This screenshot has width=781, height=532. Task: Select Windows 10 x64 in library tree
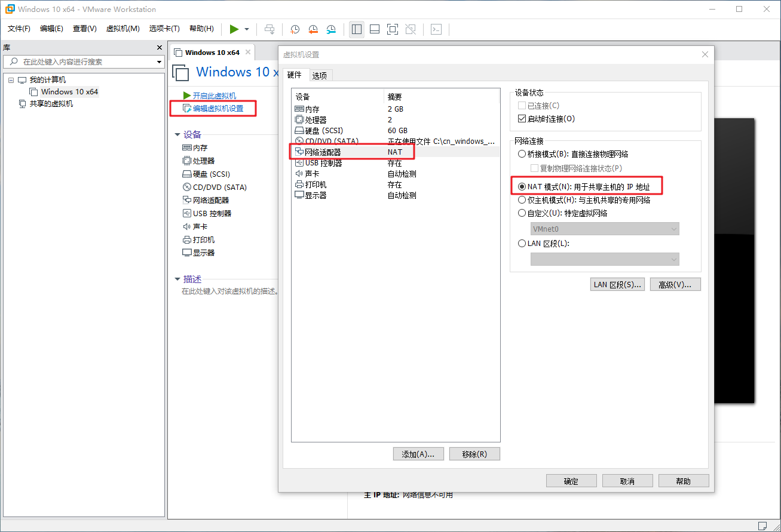69,92
